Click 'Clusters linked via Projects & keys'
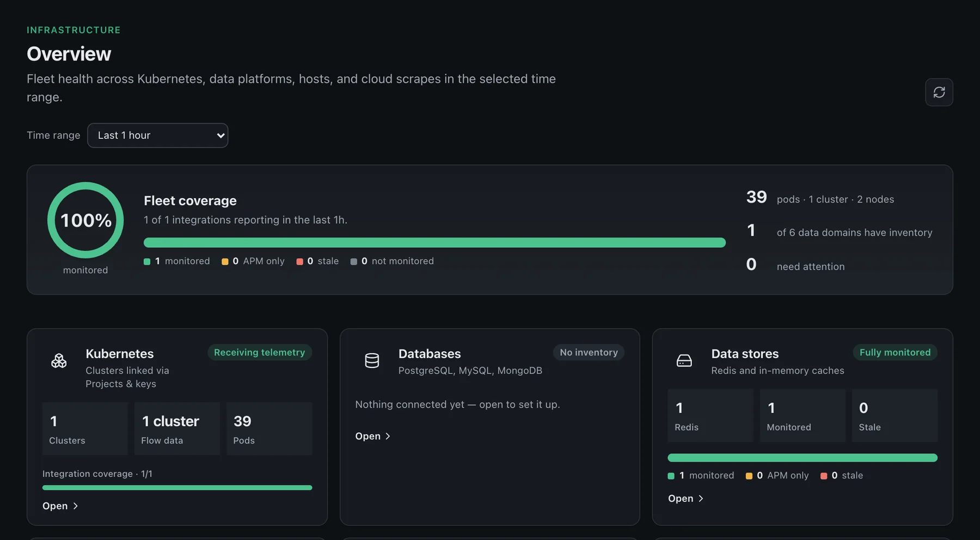This screenshot has height=540, width=980. 127,377
